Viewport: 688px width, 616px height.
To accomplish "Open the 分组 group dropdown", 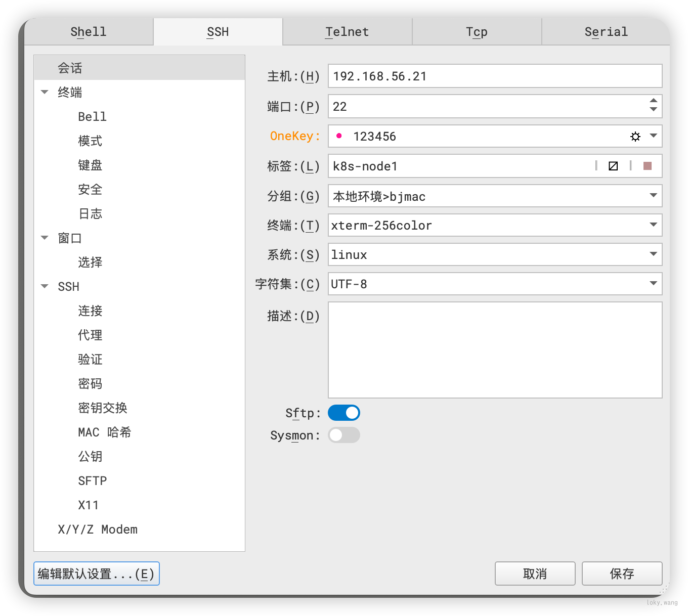I will tap(653, 196).
